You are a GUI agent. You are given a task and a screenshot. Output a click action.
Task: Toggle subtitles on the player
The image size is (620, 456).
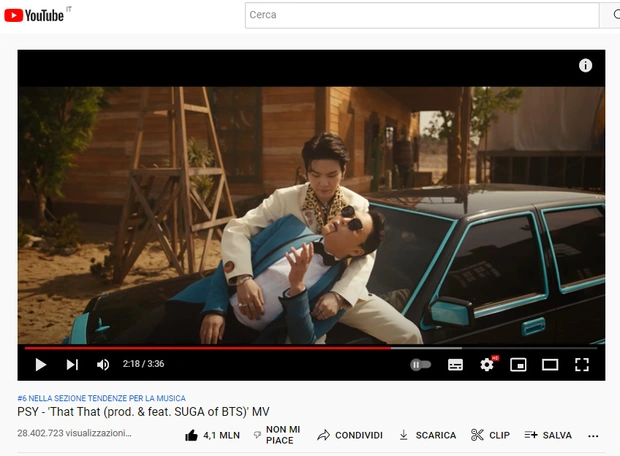pyautogui.click(x=455, y=364)
